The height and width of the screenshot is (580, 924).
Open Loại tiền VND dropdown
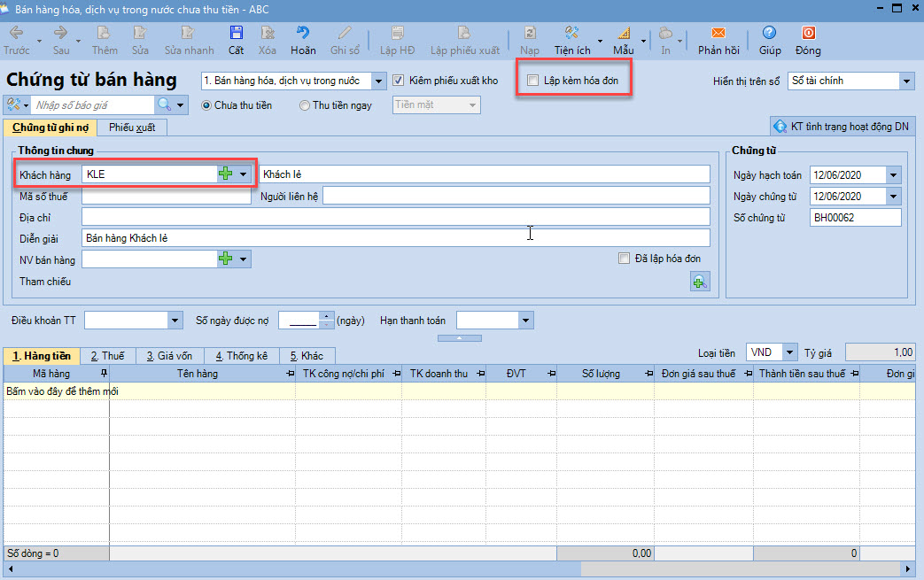[x=789, y=352]
